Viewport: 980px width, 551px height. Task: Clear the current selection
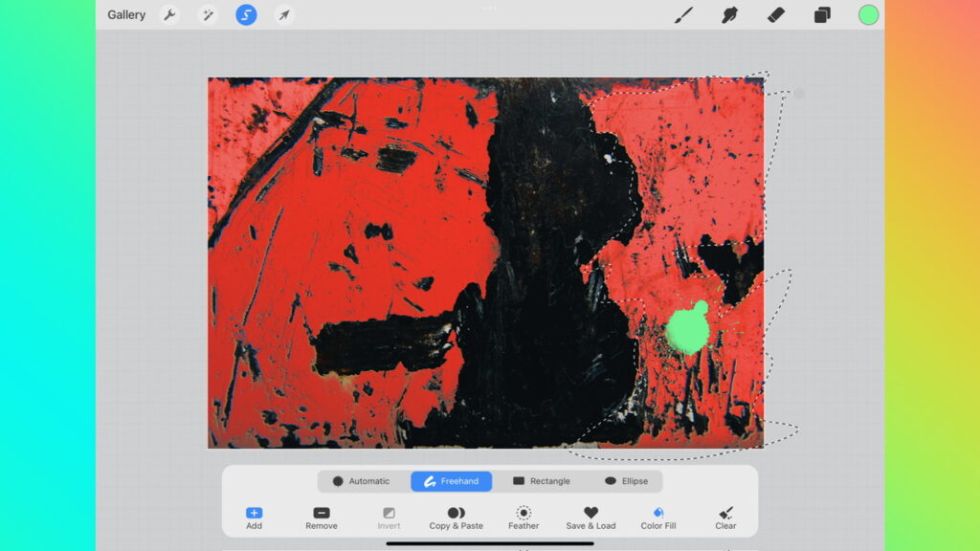(x=725, y=518)
